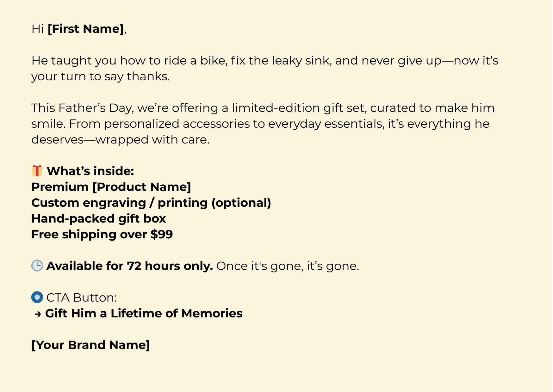553x392 pixels.
Task: Click the gift box emoji icon
Action: (37, 171)
